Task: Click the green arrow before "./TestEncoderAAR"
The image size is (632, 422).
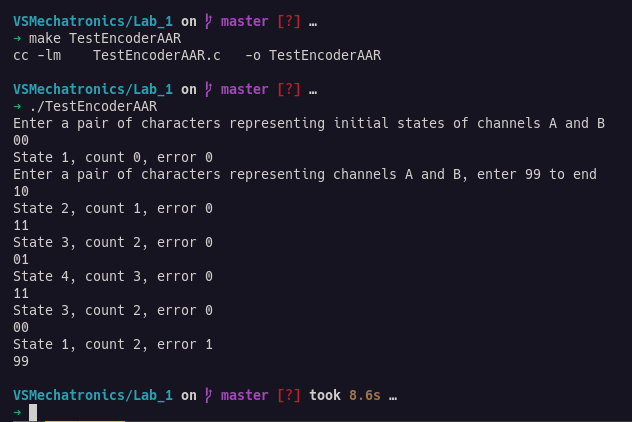Action: click(x=17, y=107)
